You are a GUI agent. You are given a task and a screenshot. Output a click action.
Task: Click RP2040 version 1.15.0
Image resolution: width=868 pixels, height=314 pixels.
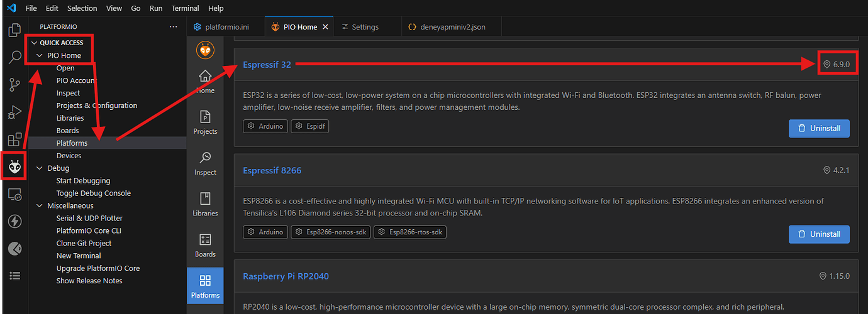pos(835,276)
